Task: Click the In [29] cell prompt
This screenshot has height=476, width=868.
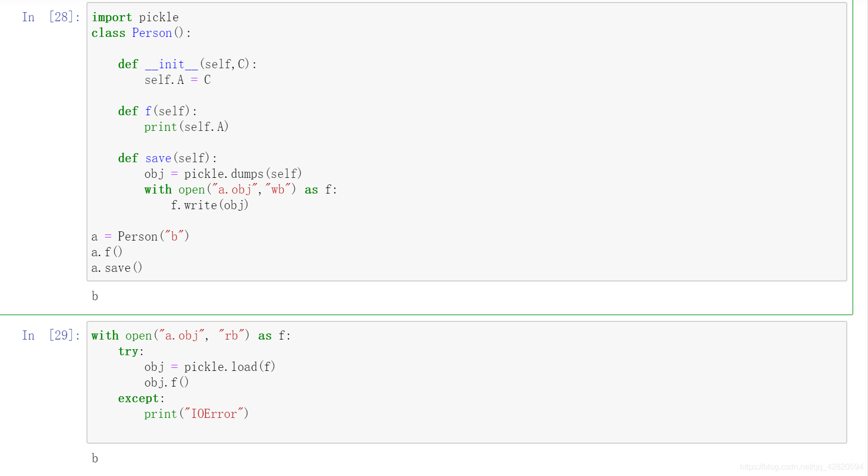Action: [51, 336]
